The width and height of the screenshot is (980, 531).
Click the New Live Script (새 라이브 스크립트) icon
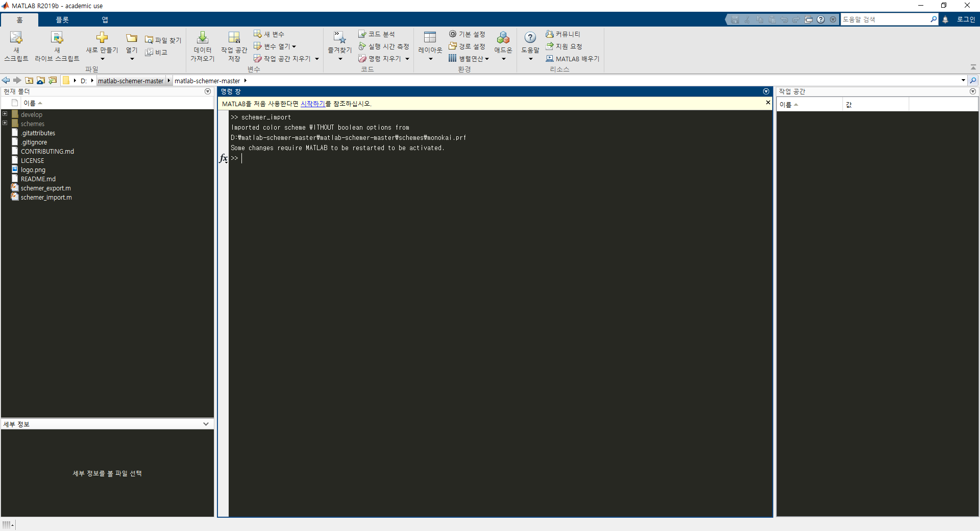coord(57,38)
